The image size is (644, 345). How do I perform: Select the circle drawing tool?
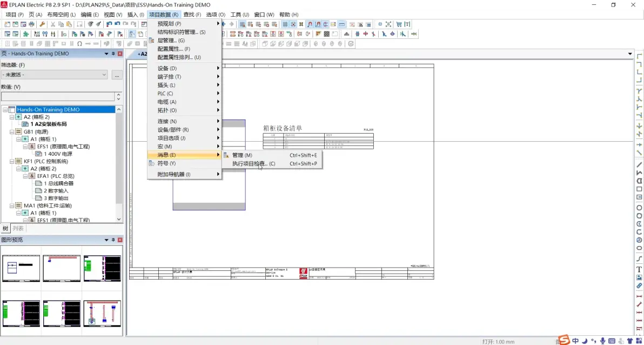[639, 208]
